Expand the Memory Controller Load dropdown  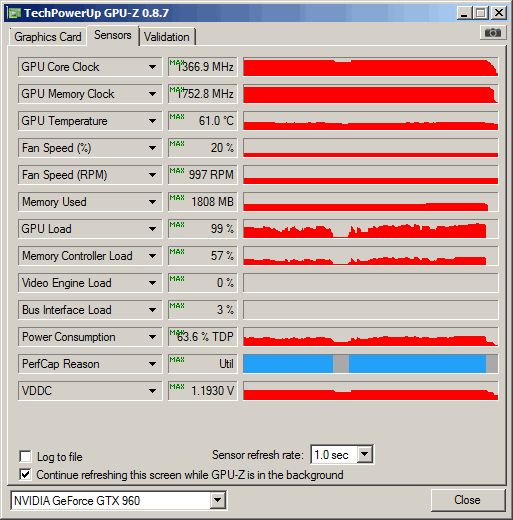[152, 256]
